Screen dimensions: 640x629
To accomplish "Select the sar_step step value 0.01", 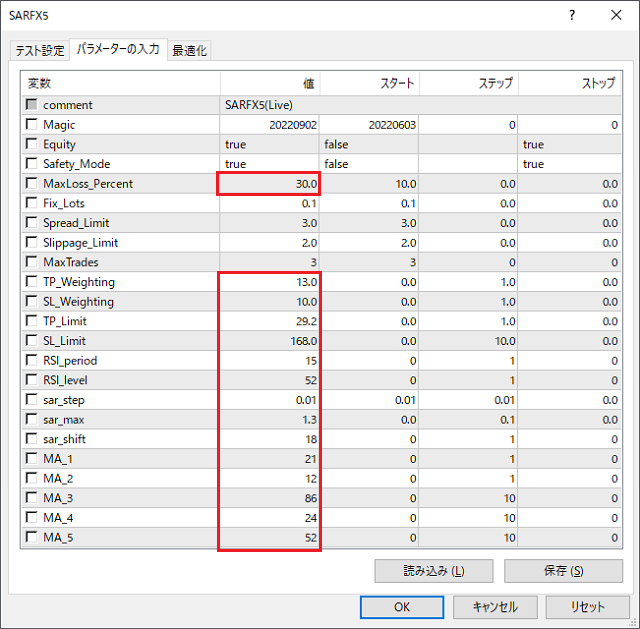I will (x=504, y=400).
